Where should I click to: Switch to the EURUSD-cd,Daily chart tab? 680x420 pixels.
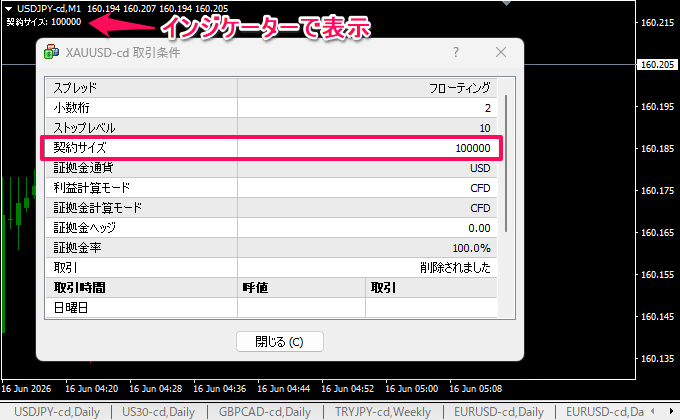click(x=499, y=411)
